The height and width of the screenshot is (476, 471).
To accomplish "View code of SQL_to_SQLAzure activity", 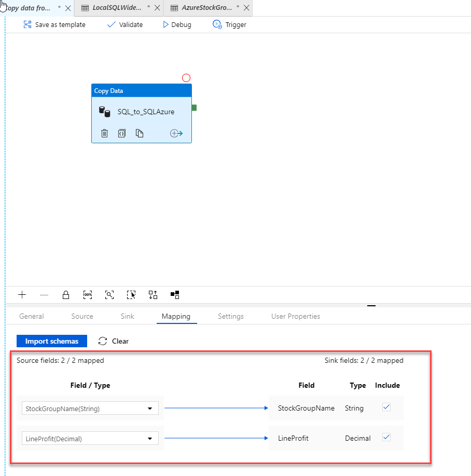I will tap(121, 133).
